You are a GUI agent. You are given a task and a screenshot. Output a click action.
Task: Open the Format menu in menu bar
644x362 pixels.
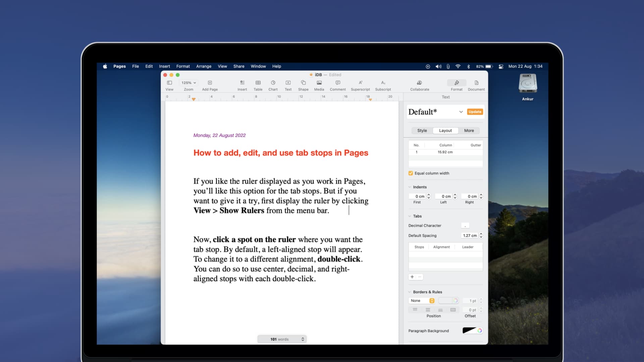[x=183, y=66]
